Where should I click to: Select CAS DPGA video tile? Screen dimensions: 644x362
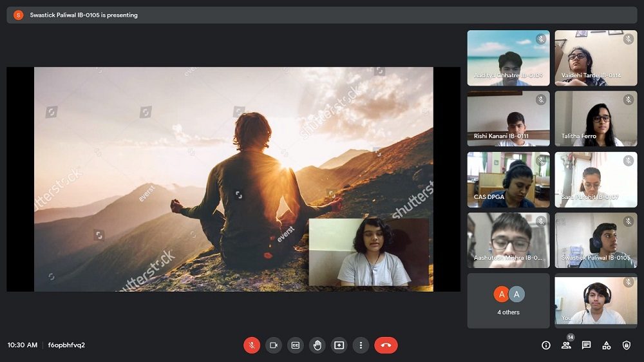point(509,180)
